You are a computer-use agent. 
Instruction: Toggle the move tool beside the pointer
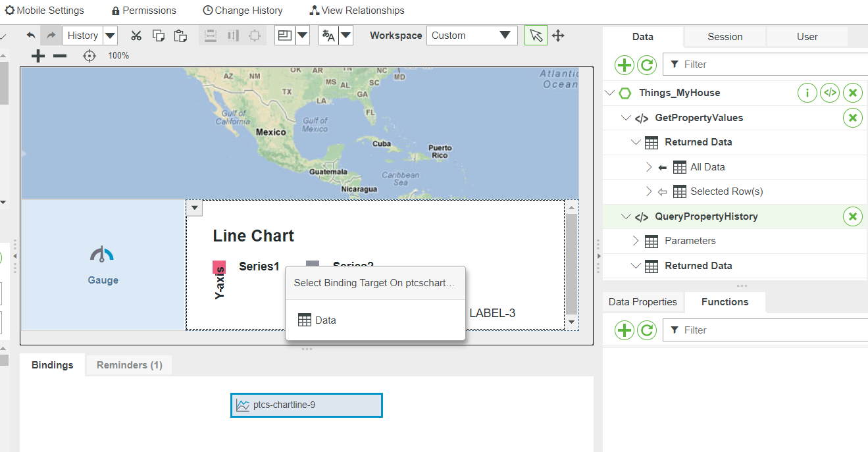click(x=558, y=35)
